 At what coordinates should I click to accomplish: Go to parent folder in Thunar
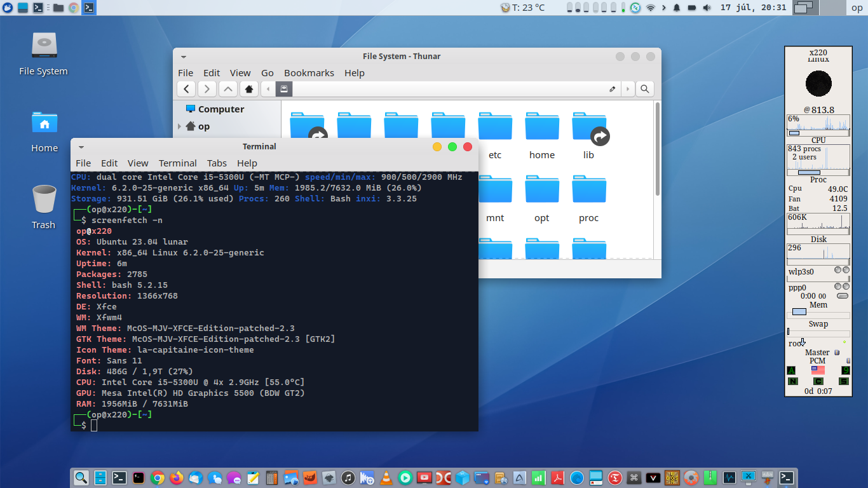tap(228, 89)
